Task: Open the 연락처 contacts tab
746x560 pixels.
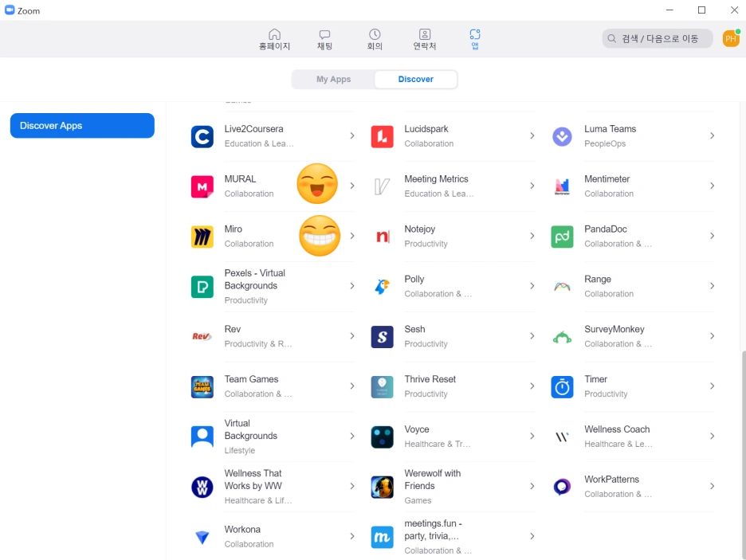Action: (424, 39)
